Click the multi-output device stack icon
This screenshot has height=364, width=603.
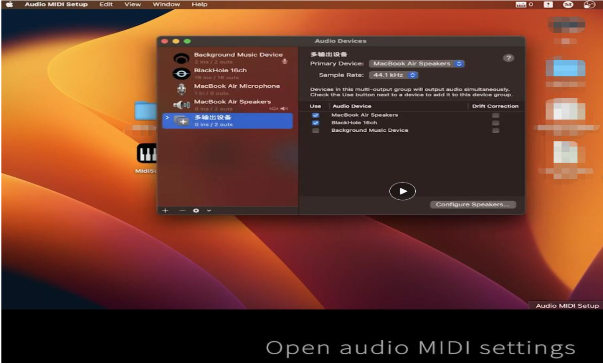(181, 121)
